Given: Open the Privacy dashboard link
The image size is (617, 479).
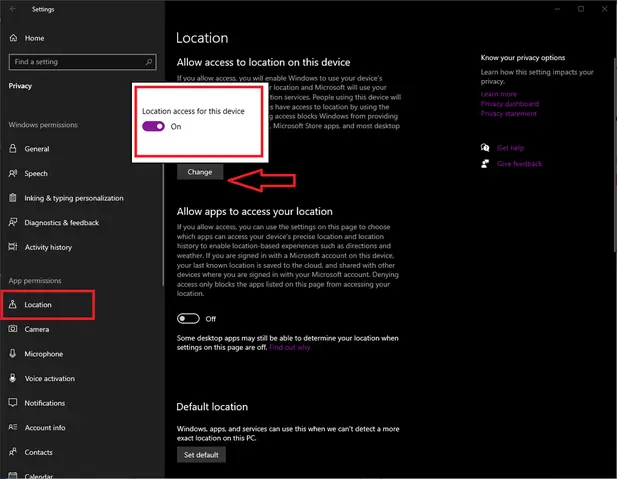Looking at the screenshot, I should [510, 104].
